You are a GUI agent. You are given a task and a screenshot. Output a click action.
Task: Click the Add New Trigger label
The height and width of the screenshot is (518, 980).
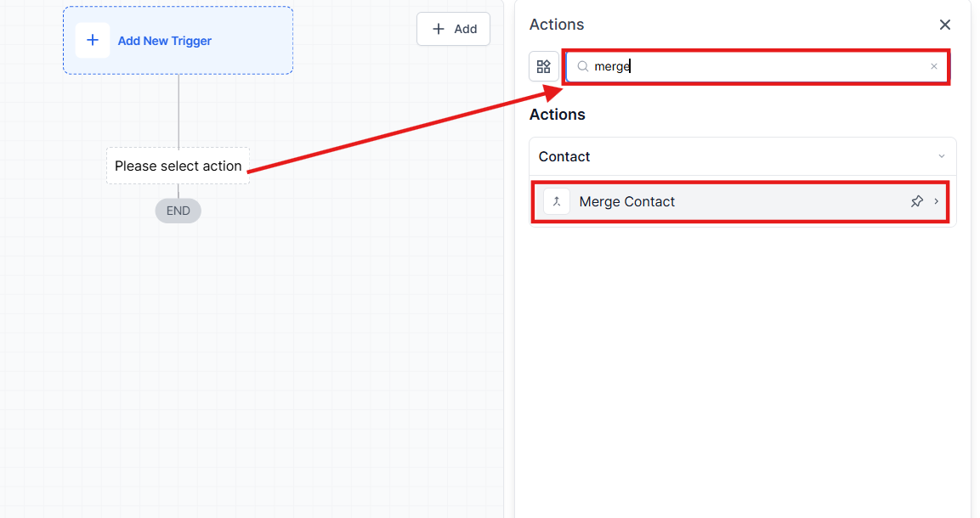point(165,41)
